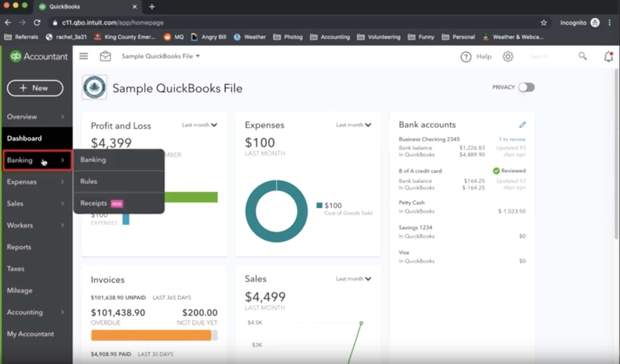Image resolution: width=620 pixels, height=364 pixels.
Task: Click the accountant briefcase toolbox icon
Action: point(105,56)
